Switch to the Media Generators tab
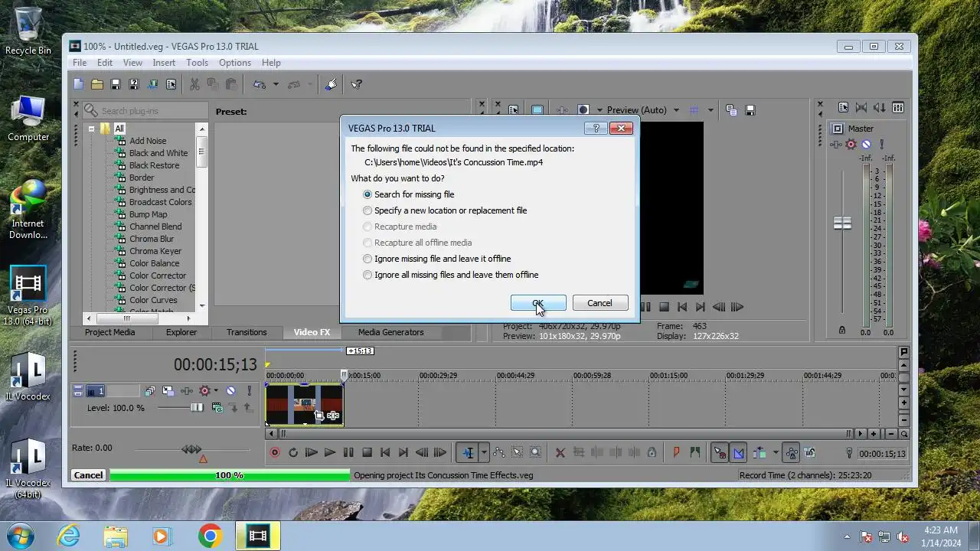 [390, 332]
